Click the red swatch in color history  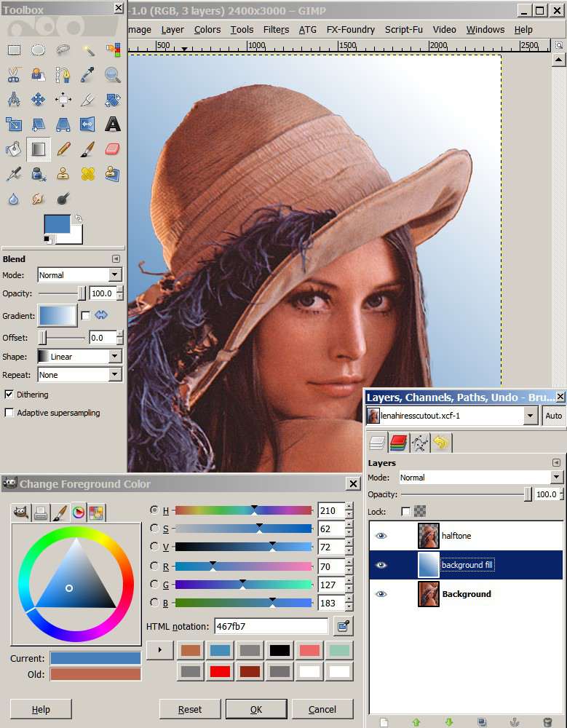point(220,671)
